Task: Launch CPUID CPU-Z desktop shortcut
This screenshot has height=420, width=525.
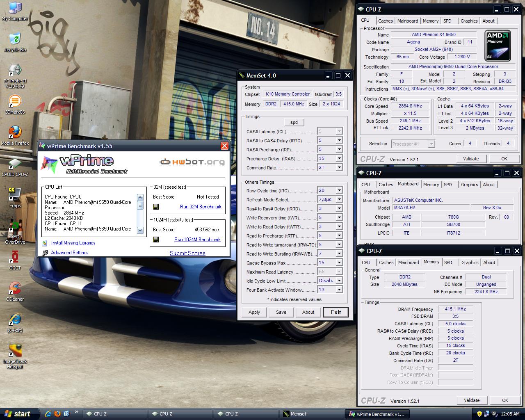Action: pos(15,167)
